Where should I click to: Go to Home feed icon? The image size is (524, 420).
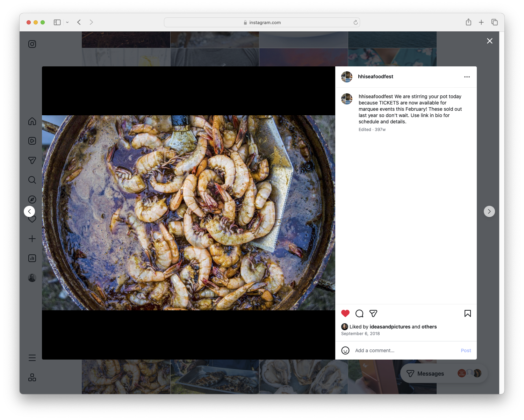tap(32, 121)
